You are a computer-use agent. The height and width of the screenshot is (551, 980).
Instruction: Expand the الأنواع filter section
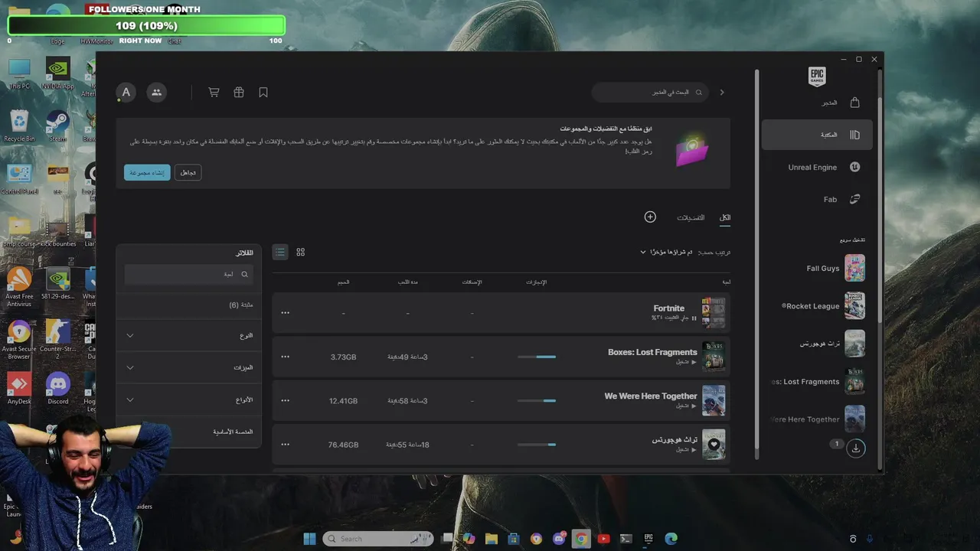pos(189,399)
